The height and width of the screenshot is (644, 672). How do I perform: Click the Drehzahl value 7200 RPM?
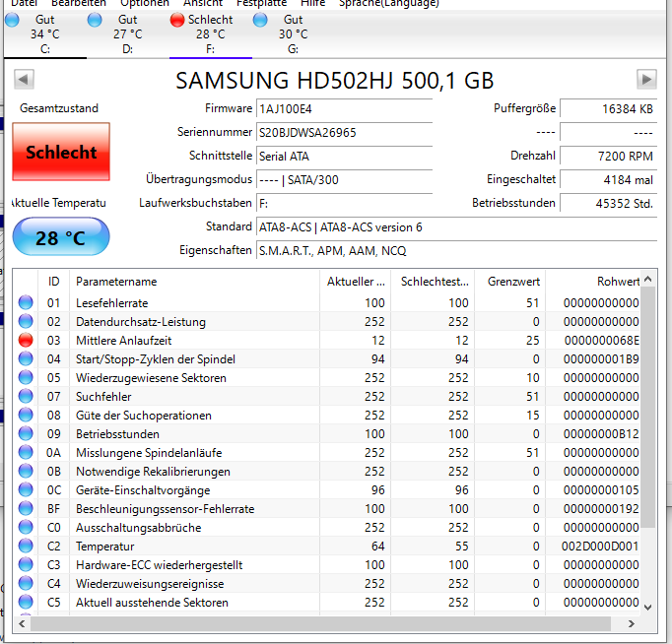pos(609,156)
